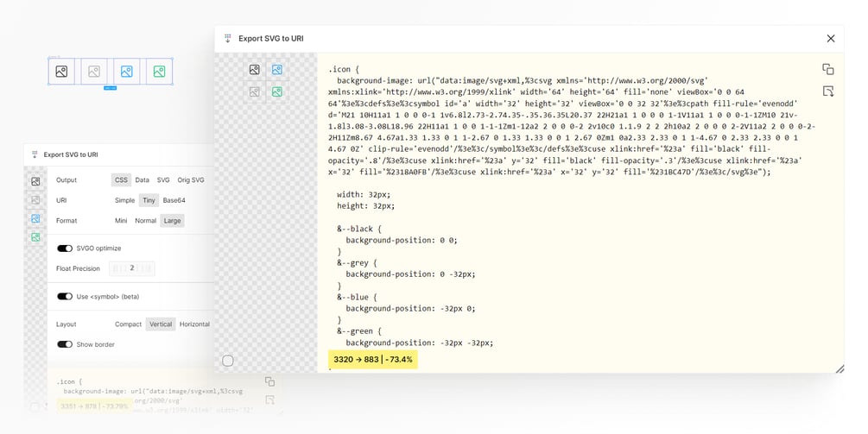Toggle the SVGO optimize switch

click(65, 248)
